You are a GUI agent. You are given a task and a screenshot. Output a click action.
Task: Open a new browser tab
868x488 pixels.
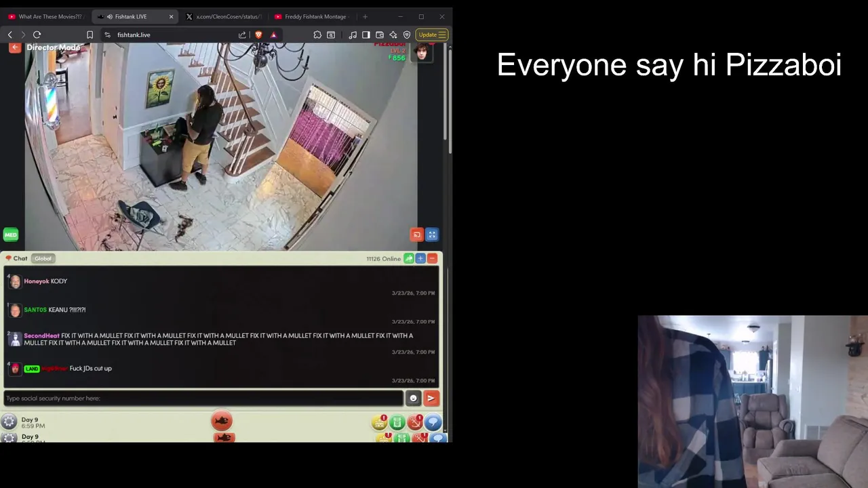365,16
